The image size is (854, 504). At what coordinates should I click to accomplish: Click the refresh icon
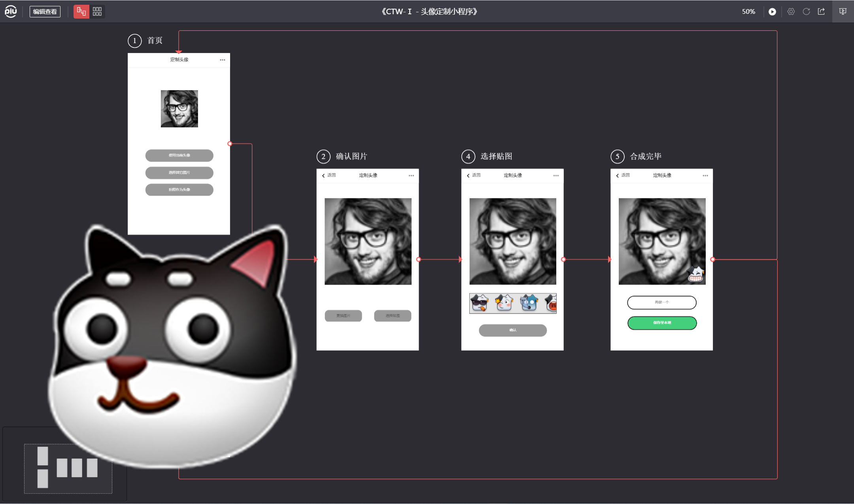click(806, 11)
